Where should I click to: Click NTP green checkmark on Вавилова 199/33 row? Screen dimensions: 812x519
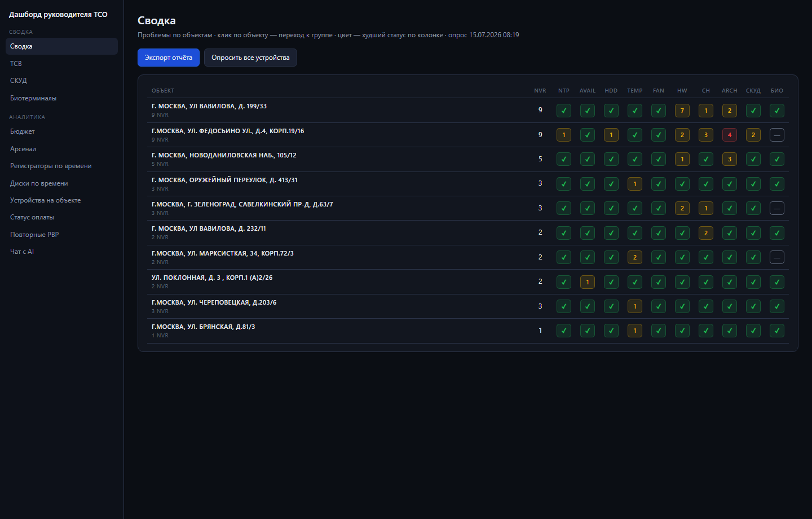click(563, 111)
